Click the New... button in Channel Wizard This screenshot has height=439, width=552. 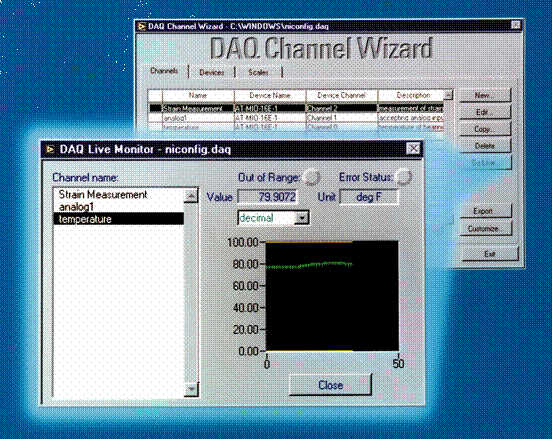coord(485,95)
